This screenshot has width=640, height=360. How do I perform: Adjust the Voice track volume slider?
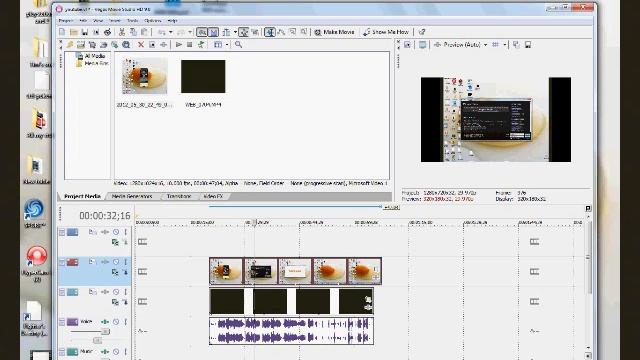pos(105,331)
